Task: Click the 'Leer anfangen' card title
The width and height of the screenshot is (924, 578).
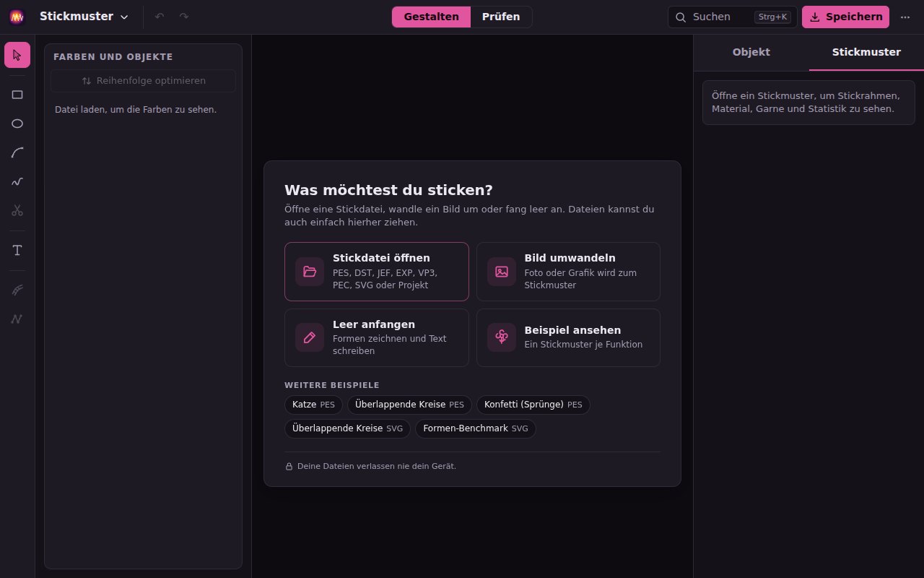Action: 374,324
